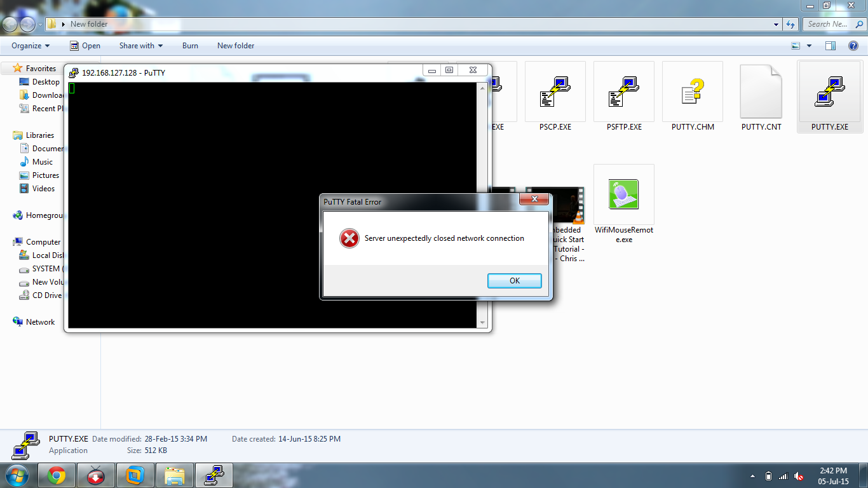Viewport: 868px width, 488px height.
Task: Click the Explorer help question mark icon
Action: point(854,46)
